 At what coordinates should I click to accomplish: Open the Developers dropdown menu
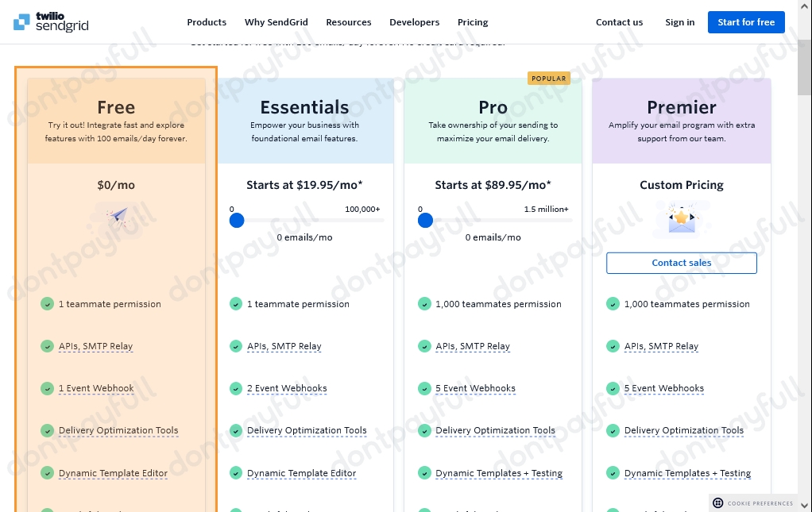coord(414,22)
